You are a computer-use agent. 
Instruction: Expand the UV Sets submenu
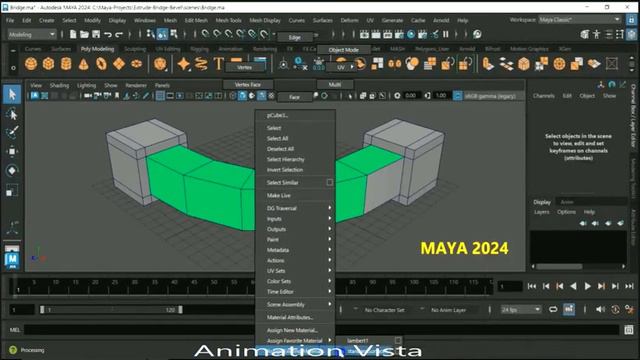(x=296, y=271)
